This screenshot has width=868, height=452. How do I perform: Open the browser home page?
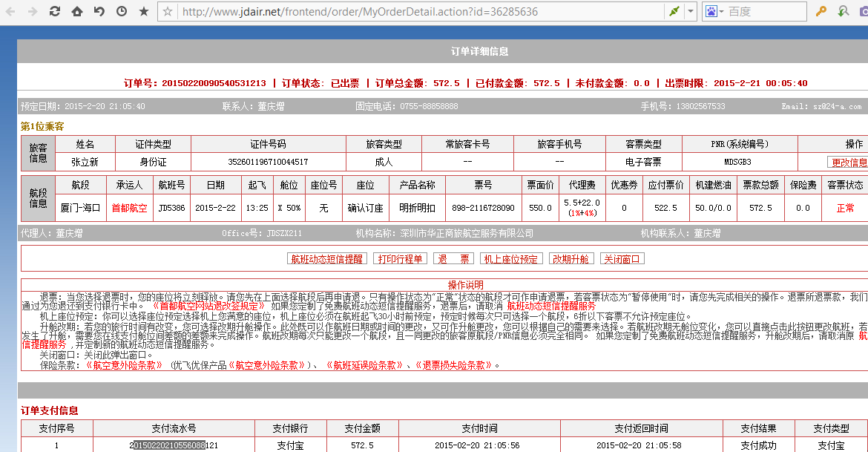[77, 11]
